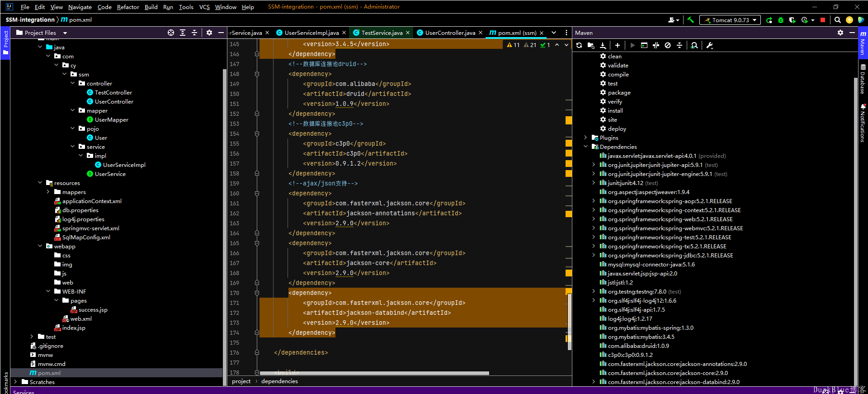Viewport: 868px width, 394px height.
Task: Collapse the Dependencies node in Maven
Action: pyautogui.click(x=585, y=147)
